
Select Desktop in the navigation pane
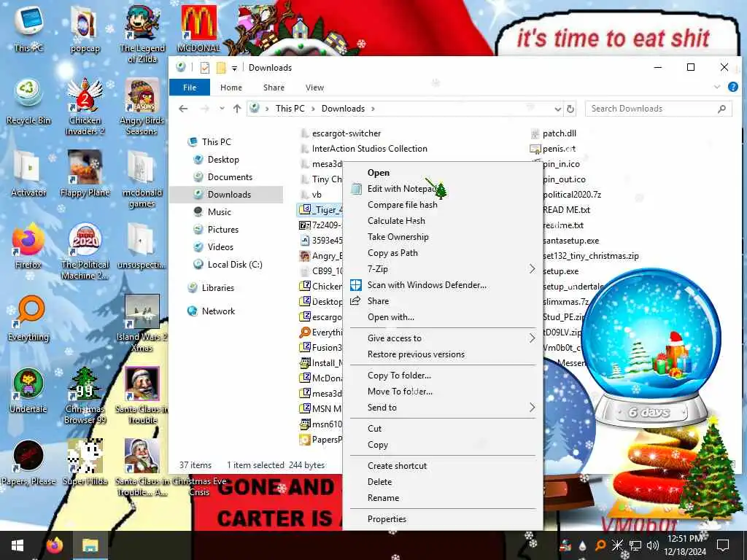coord(223,160)
